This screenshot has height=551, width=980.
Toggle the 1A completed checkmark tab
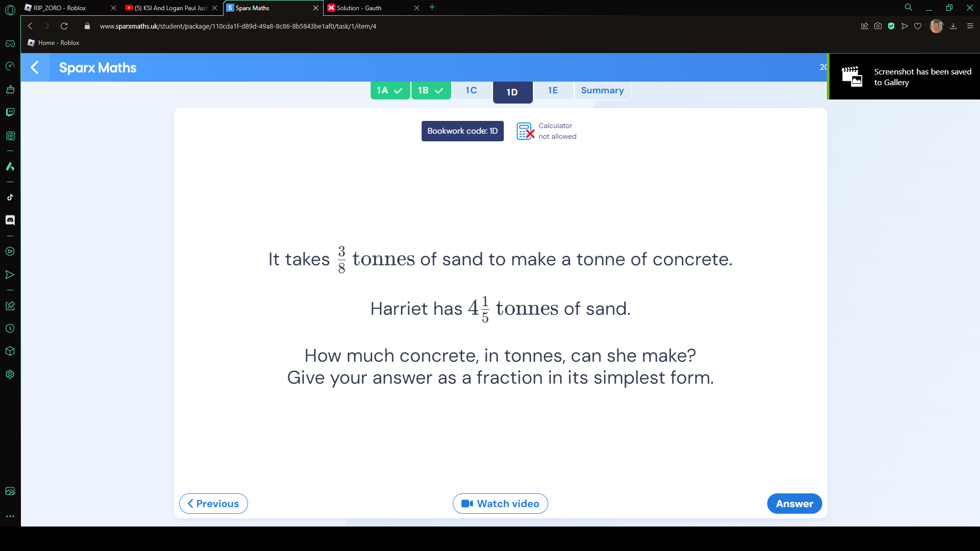point(390,90)
